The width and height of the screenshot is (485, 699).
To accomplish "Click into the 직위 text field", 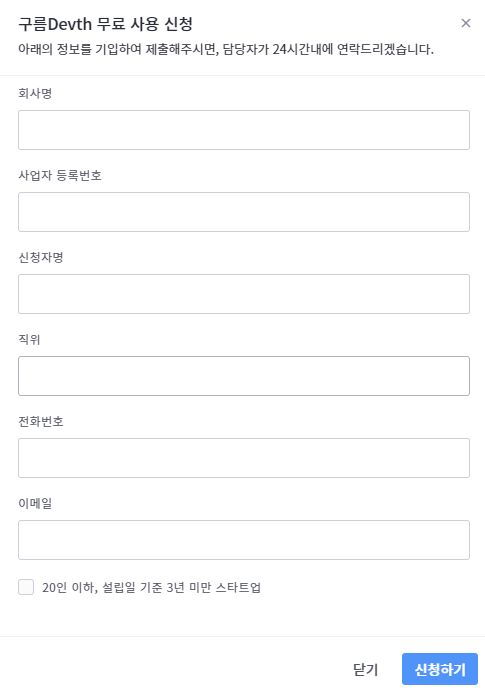I will pos(244,376).
